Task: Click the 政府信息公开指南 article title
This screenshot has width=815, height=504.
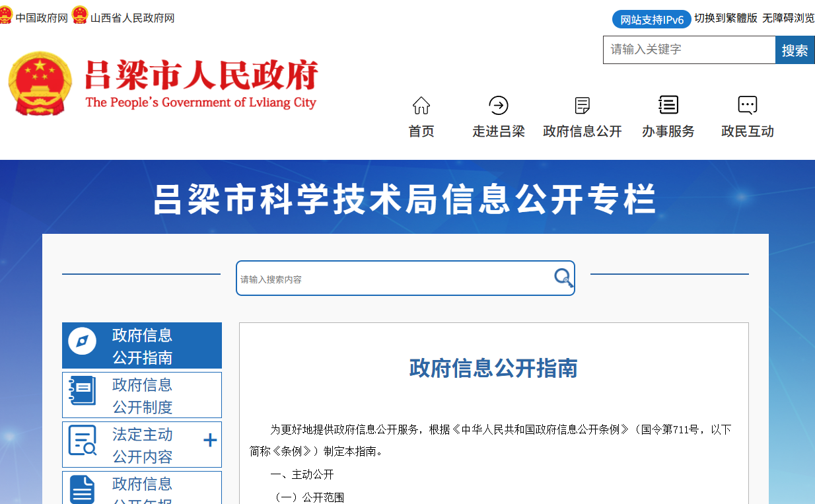Action: (x=493, y=368)
